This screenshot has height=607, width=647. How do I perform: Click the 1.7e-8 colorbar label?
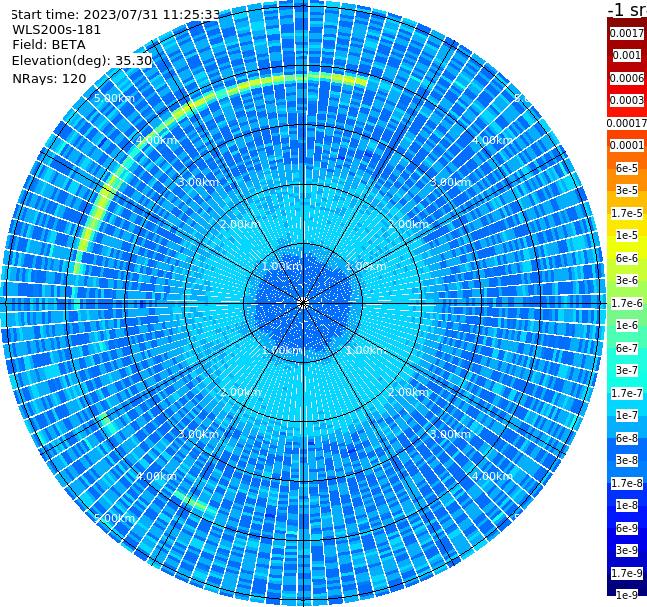627,483
